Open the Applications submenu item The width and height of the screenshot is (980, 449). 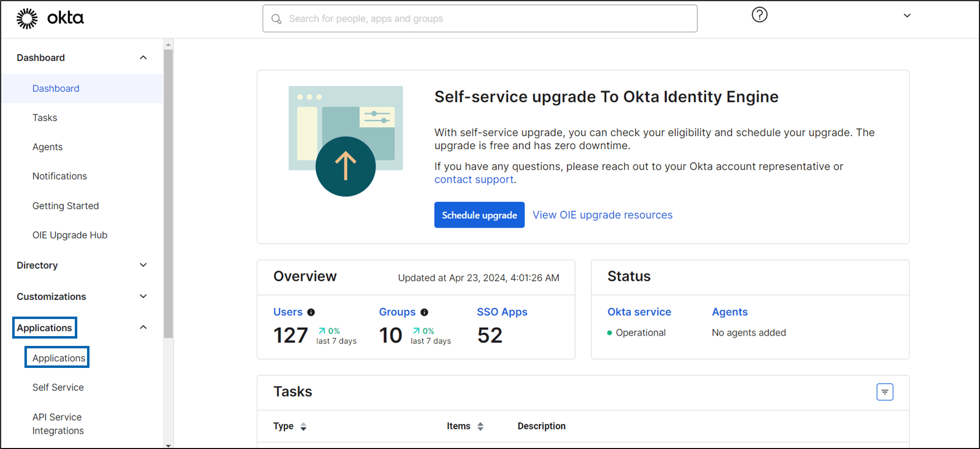(59, 358)
